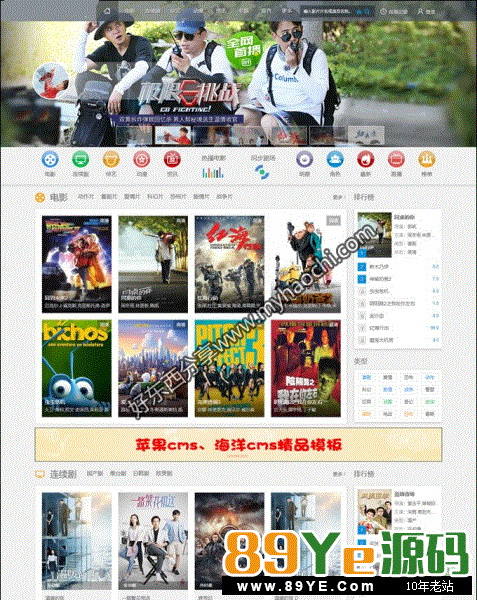Open the dark fiery sci-fi series poster
This screenshot has width=477, height=600.
230,541
